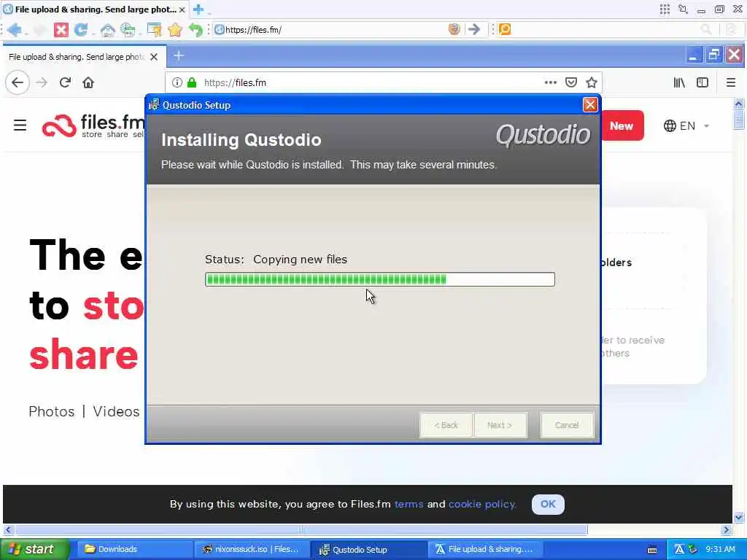Click 'terms' link in cookie notice

409,505
